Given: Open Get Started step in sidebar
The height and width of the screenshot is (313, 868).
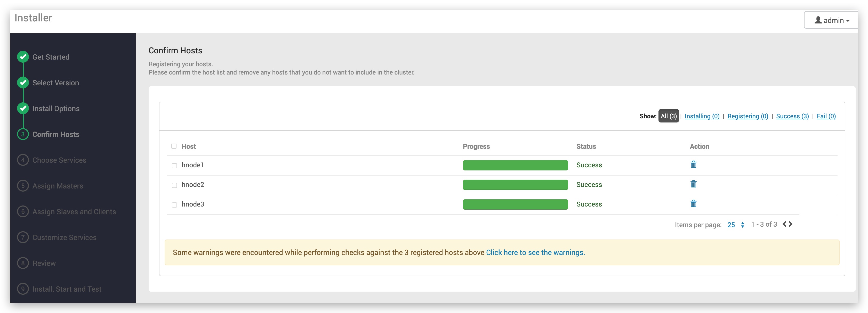Looking at the screenshot, I should 51,57.
